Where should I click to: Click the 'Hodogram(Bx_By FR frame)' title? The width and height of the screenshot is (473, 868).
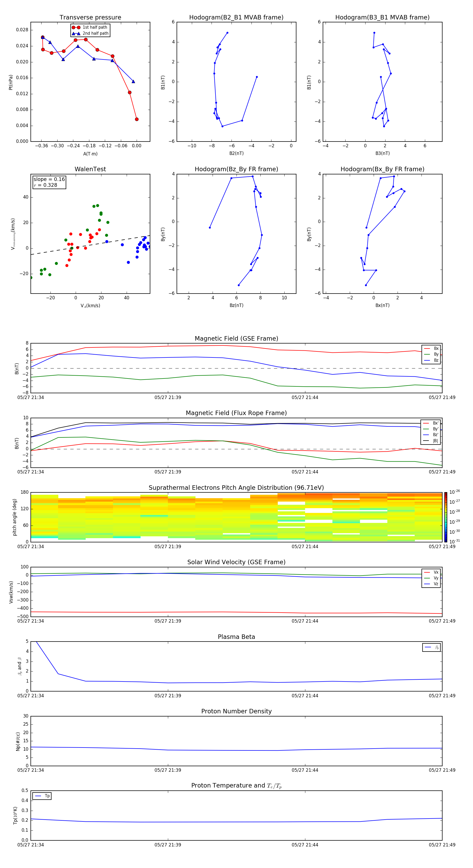[x=382, y=169]
